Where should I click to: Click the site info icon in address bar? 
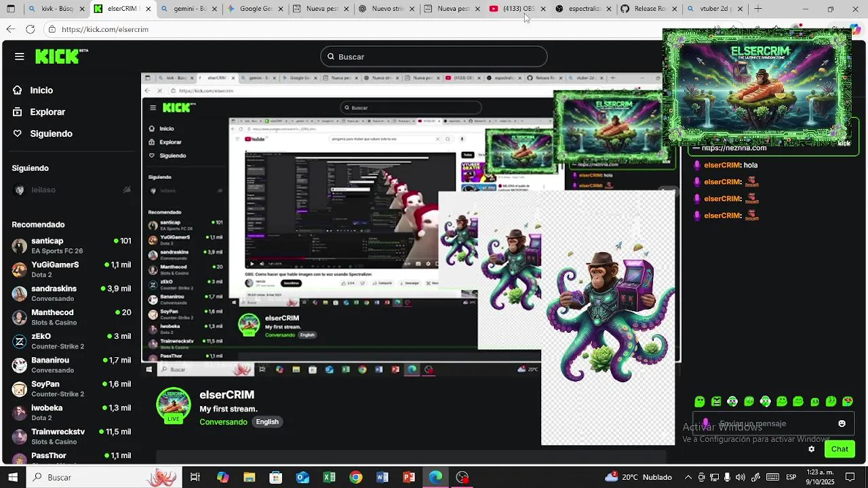pyautogui.click(x=52, y=29)
